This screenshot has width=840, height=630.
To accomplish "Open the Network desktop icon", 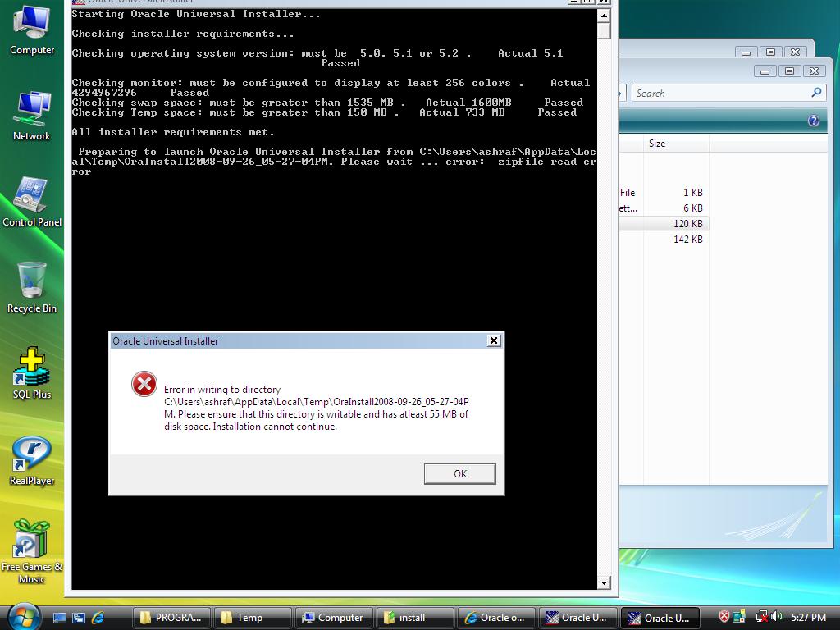I will [32, 116].
